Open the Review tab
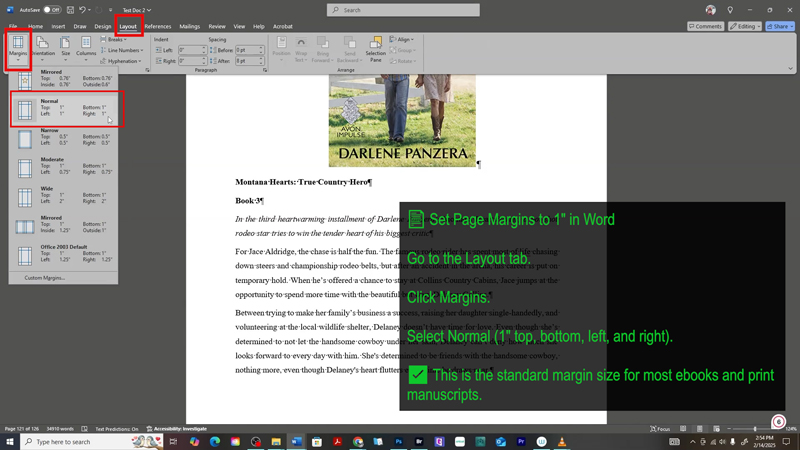The image size is (800, 450). pos(216,27)
